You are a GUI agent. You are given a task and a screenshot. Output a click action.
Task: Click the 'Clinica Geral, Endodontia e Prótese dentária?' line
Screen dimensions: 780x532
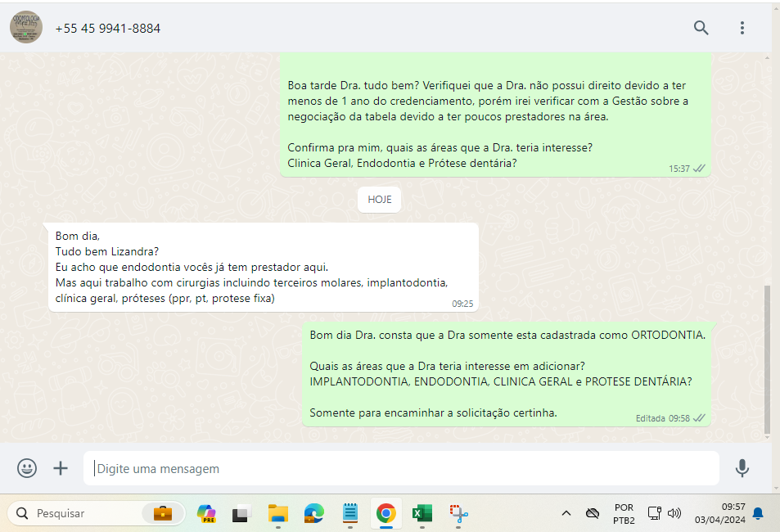(x=402, y=163)
